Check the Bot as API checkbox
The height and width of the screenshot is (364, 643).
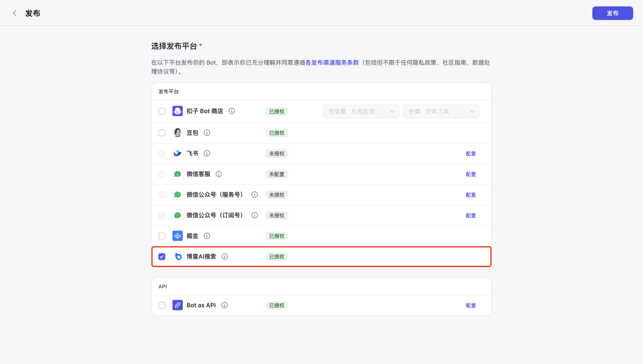pos(162,306)
